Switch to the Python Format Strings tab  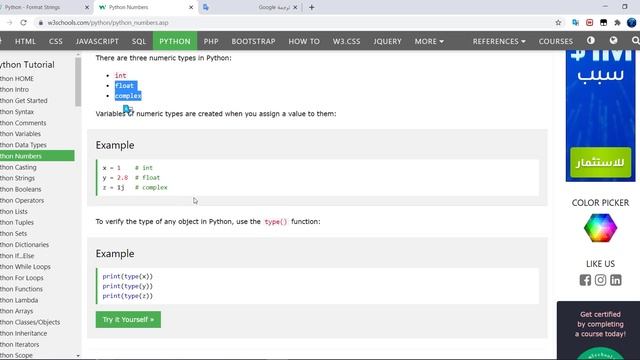pos(43,7)
